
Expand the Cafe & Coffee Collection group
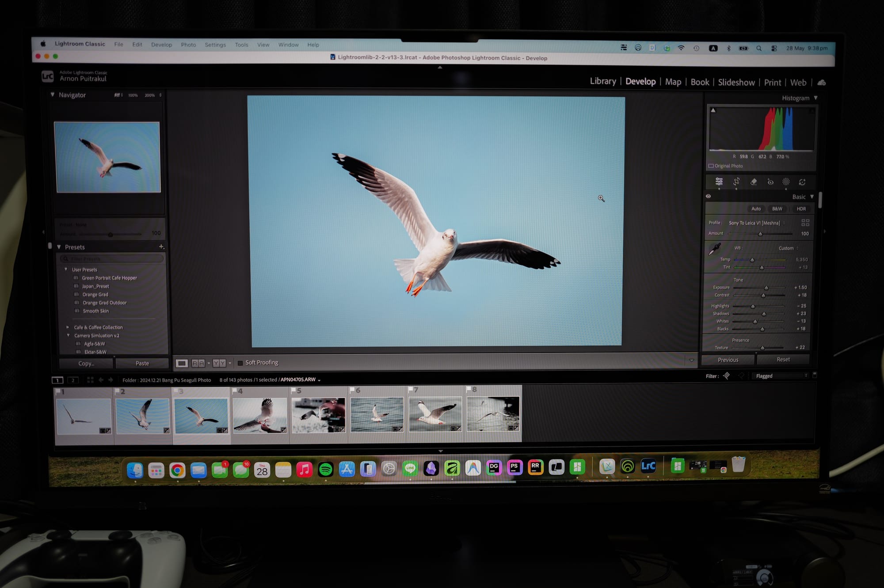pyautogui.click(x=68, y=327)
